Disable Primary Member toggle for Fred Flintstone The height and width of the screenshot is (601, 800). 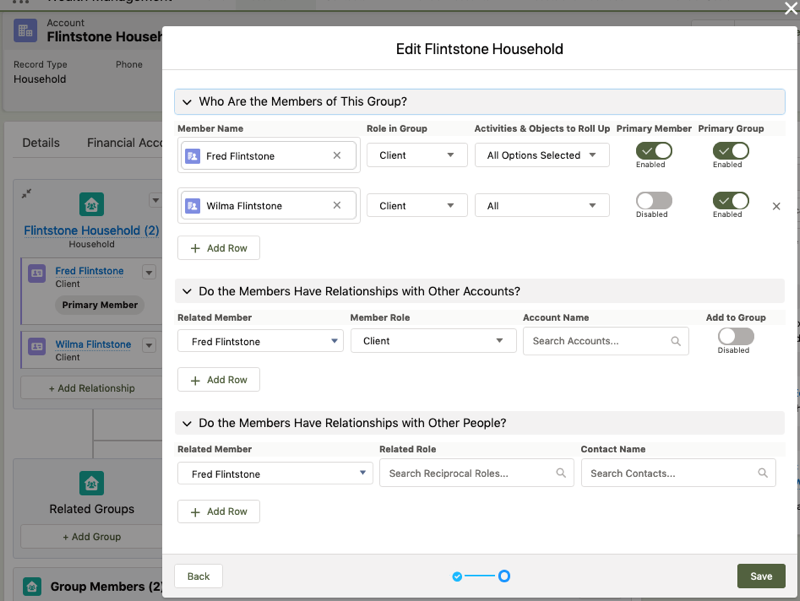point(654,151)
